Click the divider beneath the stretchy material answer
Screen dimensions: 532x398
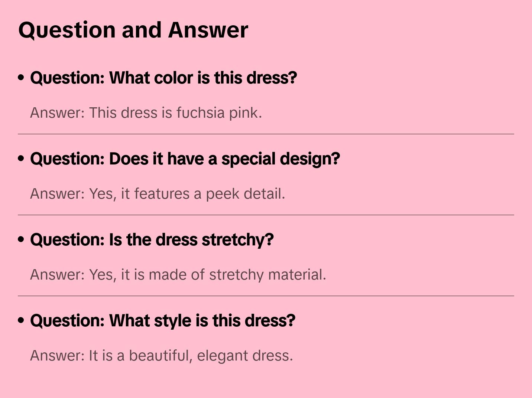click(266, 296)
